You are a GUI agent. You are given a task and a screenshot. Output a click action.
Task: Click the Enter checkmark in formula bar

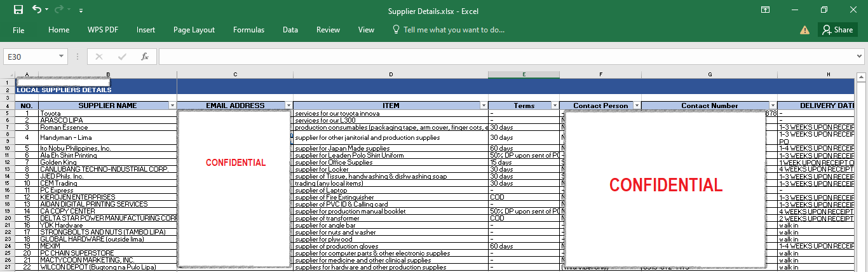(x=121, y=57)
